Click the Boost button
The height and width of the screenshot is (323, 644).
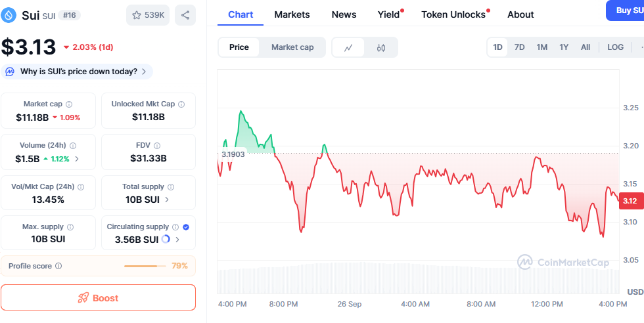98,297
